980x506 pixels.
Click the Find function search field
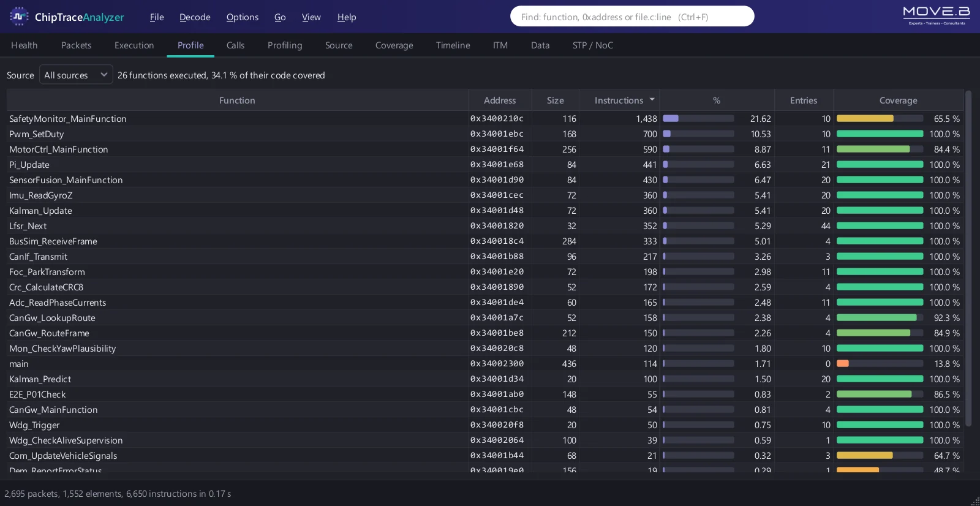[632, 17]
